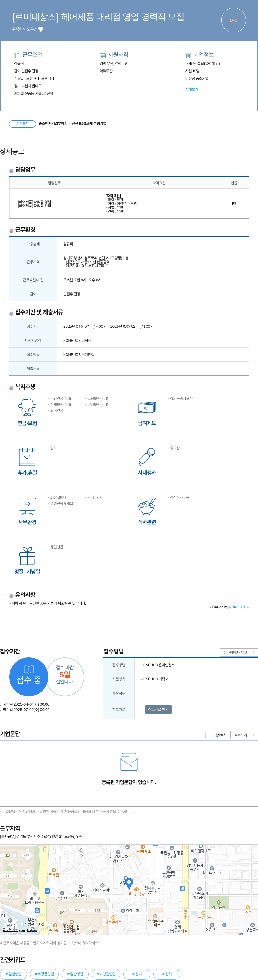Click the 칠복한식당 restaurant marker on map
258x980 pixels.
click(x=136, y=889)
